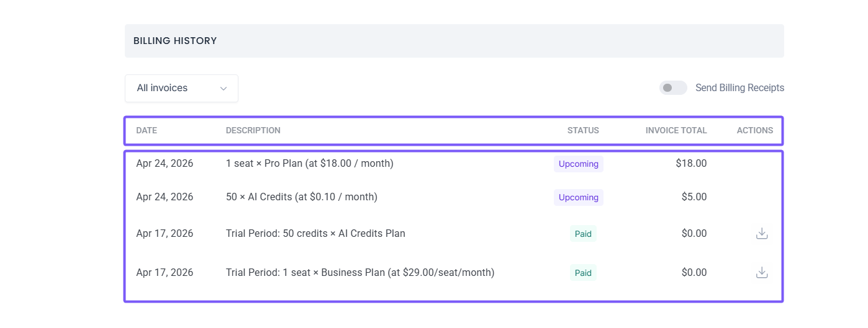Click the Send Billing Receipts label
Image resolution: width=868 pixels, height=328 pixels.
click(739, 88)
